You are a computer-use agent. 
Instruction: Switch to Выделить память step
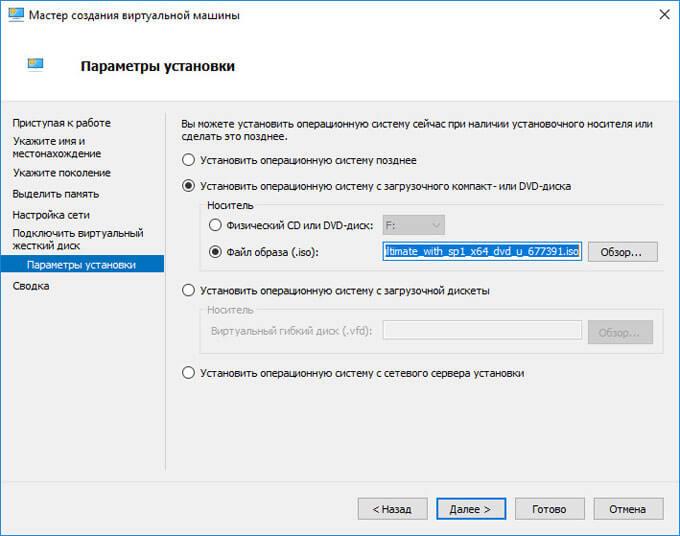pos(55,194)
